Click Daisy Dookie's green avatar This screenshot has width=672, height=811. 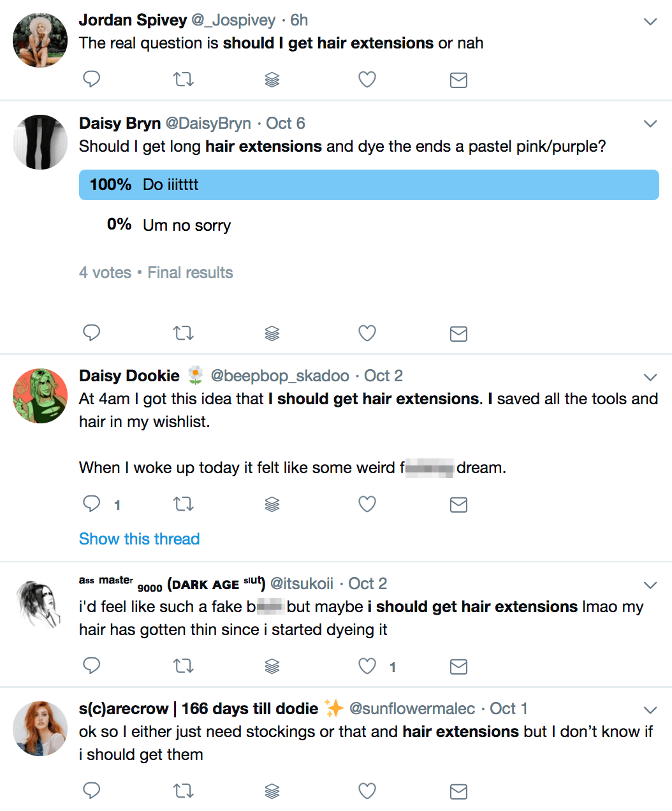pos(40,396)
